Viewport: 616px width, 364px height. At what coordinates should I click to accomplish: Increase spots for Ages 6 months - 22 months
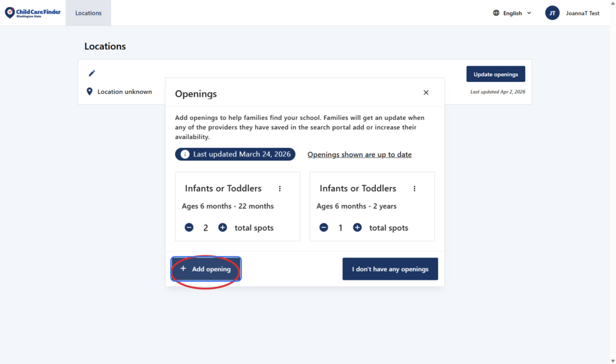[223, 227]
